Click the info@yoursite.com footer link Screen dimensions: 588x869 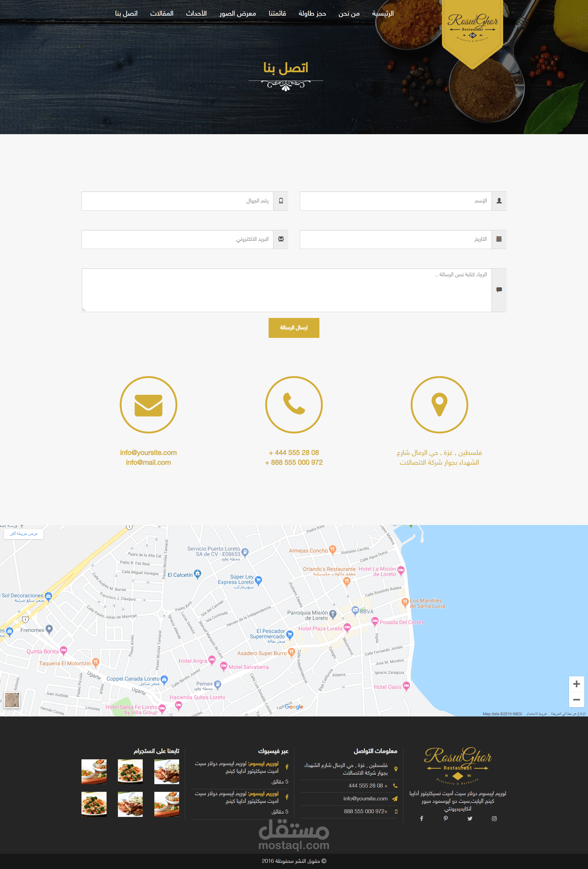[365, 798]
